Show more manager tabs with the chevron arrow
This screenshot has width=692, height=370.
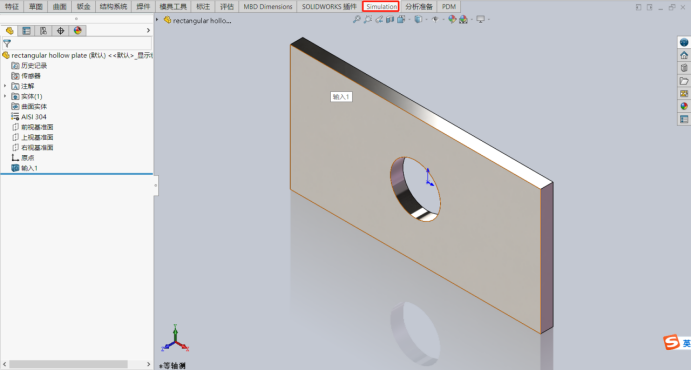[x=148, y=30]
